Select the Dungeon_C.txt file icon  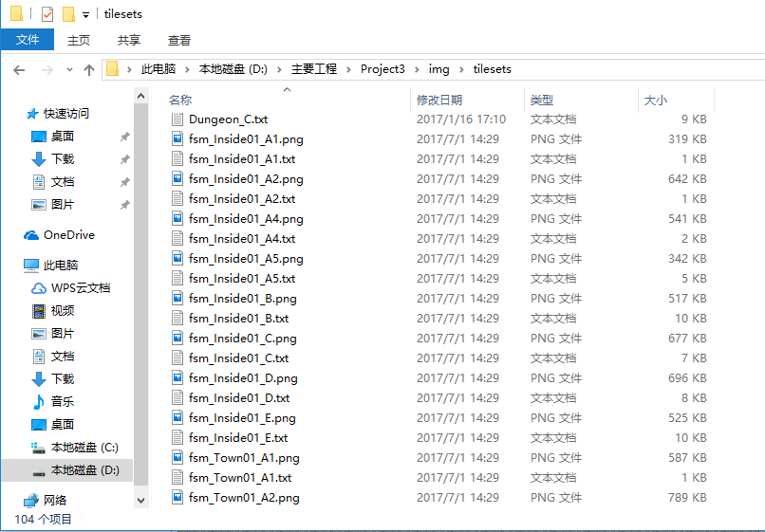pyautogui.click(x=178, y=119)
